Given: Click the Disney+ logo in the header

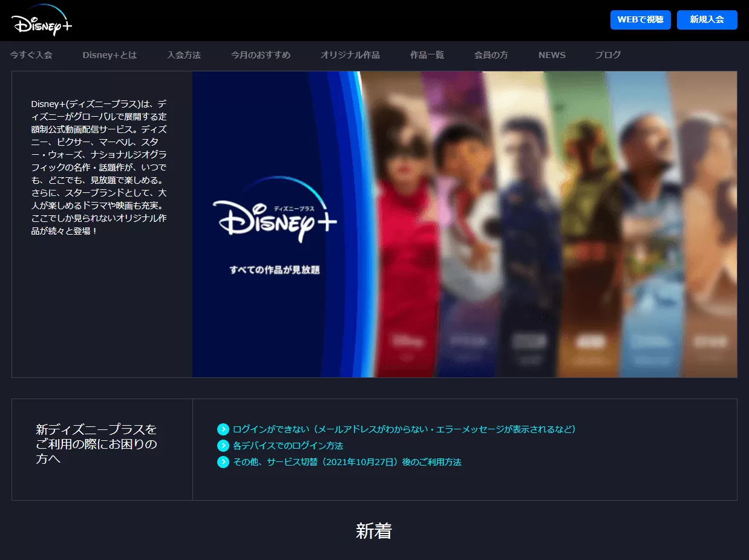Looking at the screenshot, I should 40,19.
